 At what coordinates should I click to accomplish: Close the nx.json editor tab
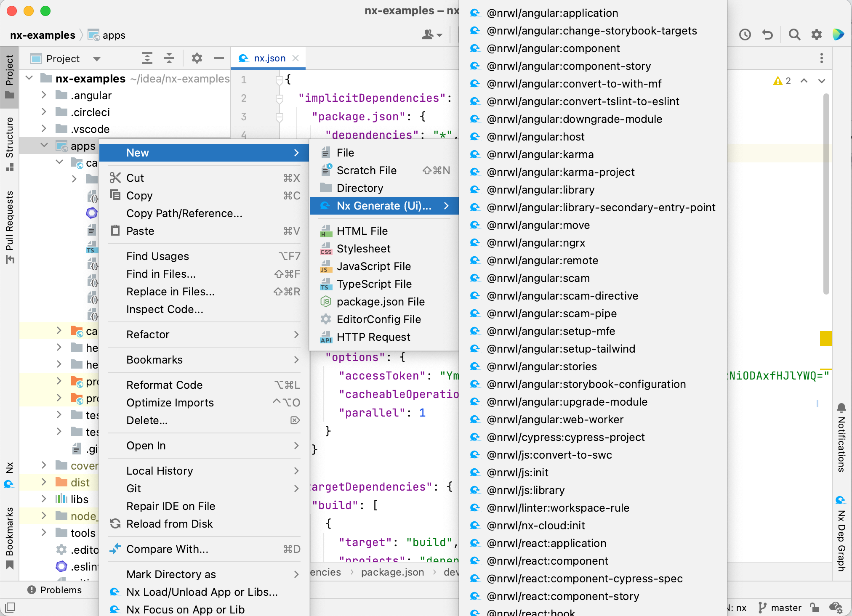tap(296, 58)
